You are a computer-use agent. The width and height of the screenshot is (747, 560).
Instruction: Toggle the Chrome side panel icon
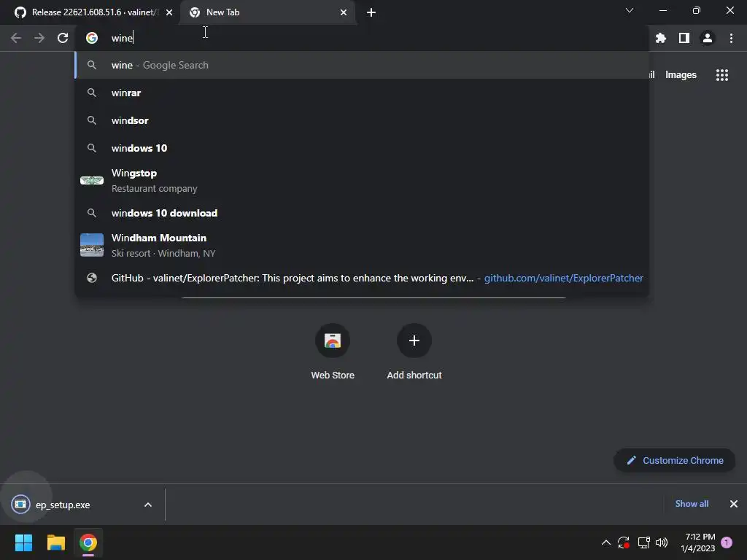point(684,38)
